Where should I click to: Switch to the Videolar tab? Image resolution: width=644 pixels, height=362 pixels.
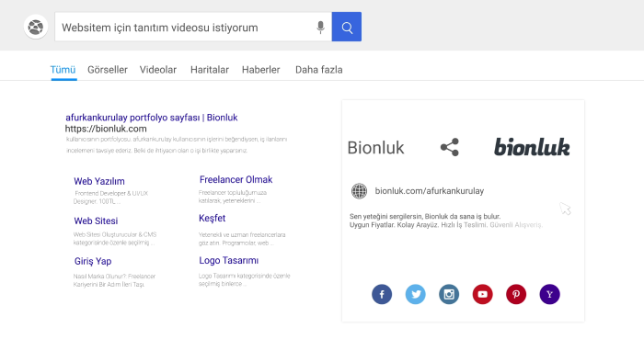pos(158,70)
